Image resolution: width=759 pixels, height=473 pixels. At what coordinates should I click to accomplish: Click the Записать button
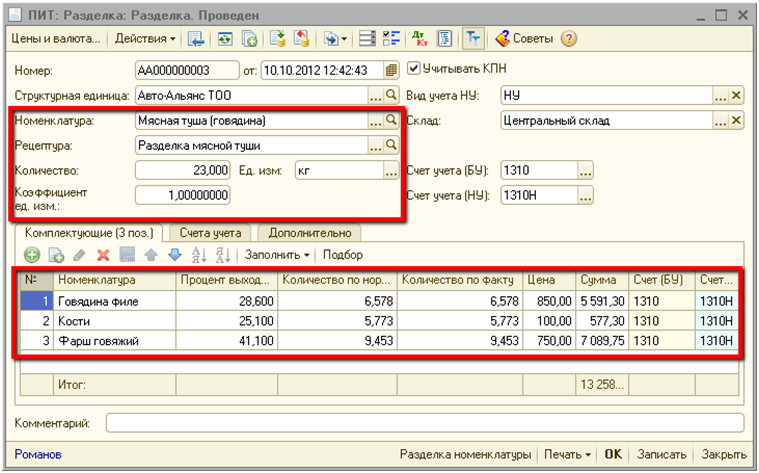(x=660, y=454)
